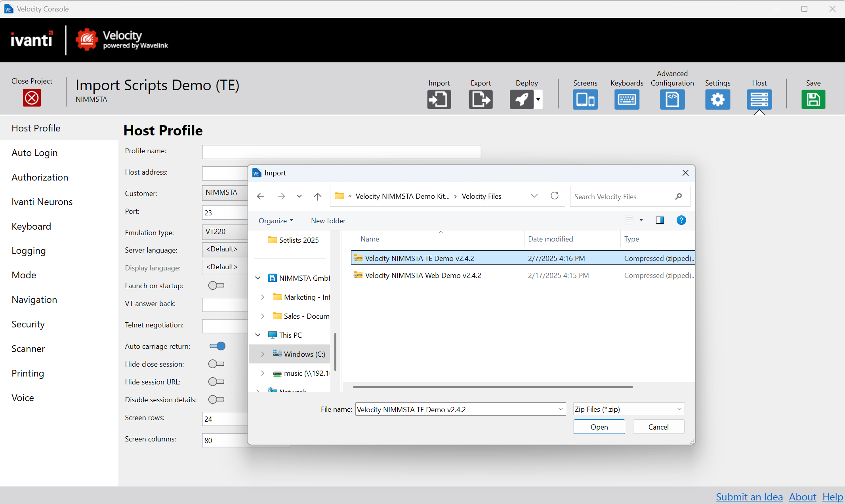
Task: Toggle Hide close session switch
Action: coord(216,364)
